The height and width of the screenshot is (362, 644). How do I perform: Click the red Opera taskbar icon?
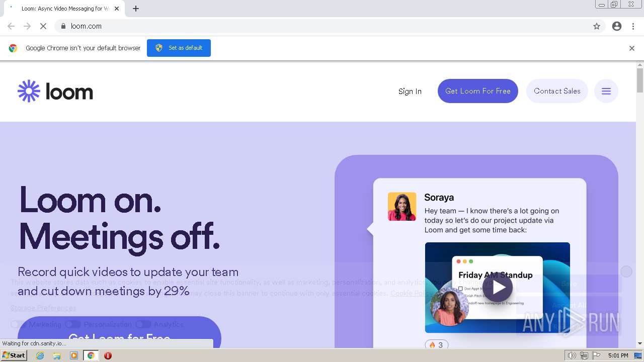point(108,355)
